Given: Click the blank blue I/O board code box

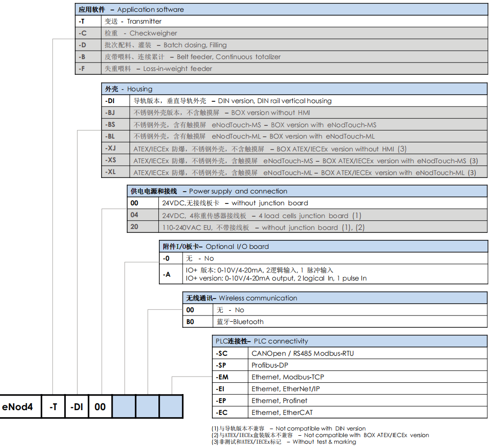Looking at the screenshot, I should (x=124, y=407).
